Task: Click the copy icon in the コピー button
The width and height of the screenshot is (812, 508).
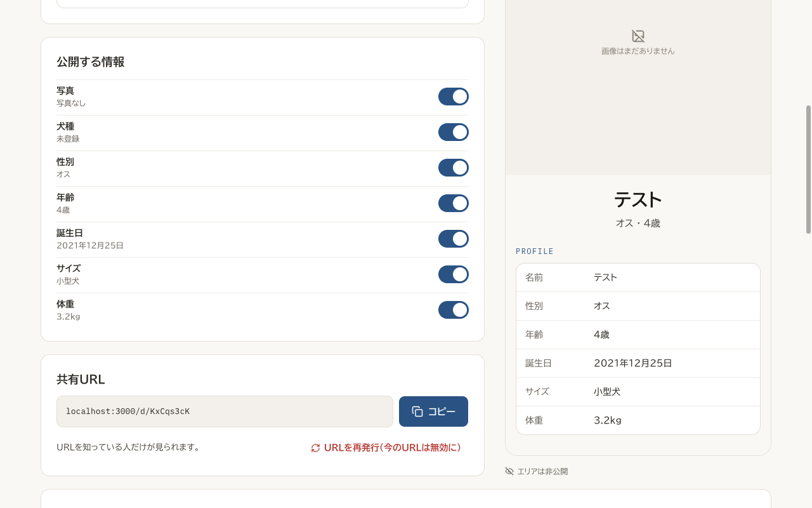Action: coord(417,411)
